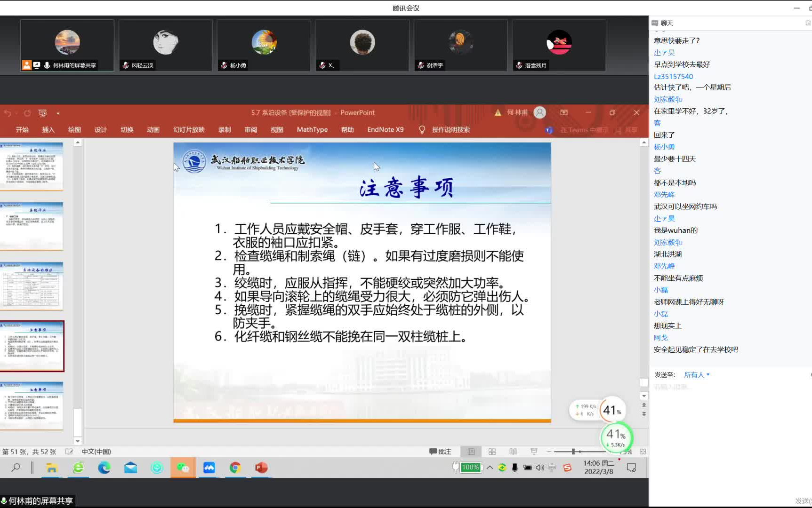Click the volume speaker tray icon
This screenshot has height=508, width=812.
pyautogui.click(x=540, y=468)
